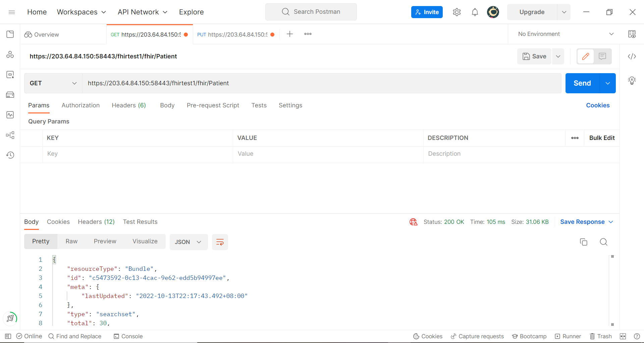The height and width of the screenshot is (343, 644).
Task: Open Save options arrow
Action: point(558,56)
